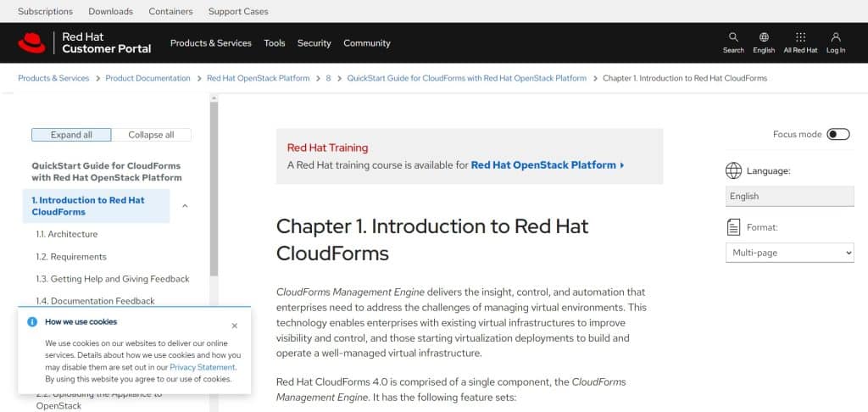Open version 8 breadcrumb

point(328,78)
